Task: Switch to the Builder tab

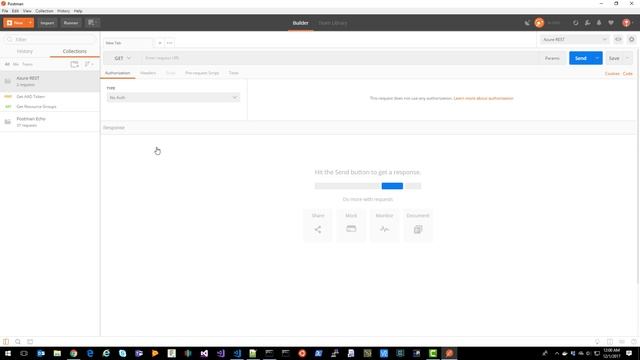Action: click(x=300, y=23)
